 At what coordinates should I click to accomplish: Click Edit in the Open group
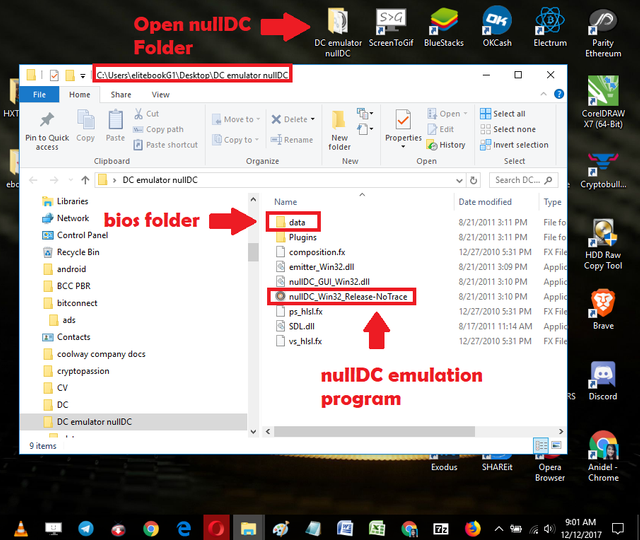coord(440,129)
